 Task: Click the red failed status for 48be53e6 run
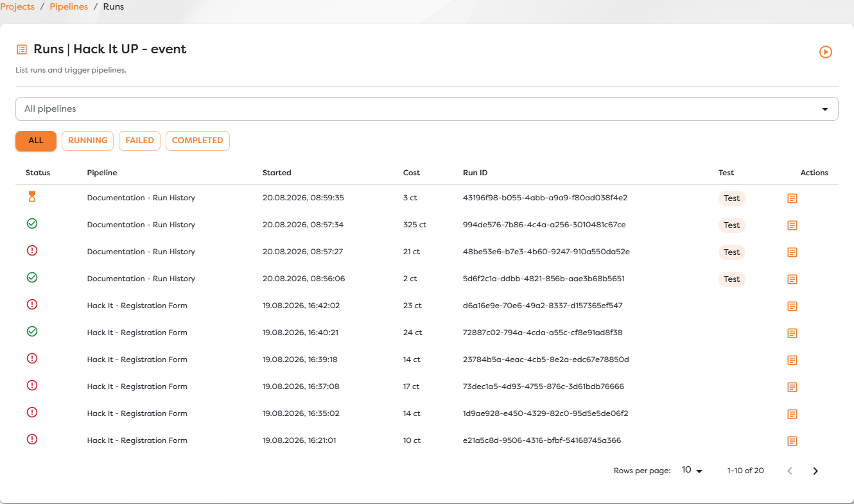tap(32, 250)
